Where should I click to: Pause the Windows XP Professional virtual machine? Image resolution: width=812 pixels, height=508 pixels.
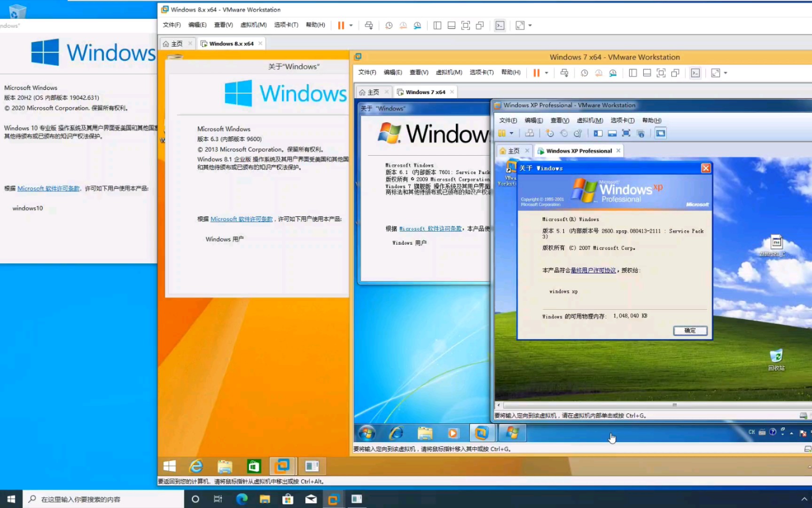(502, 133)
